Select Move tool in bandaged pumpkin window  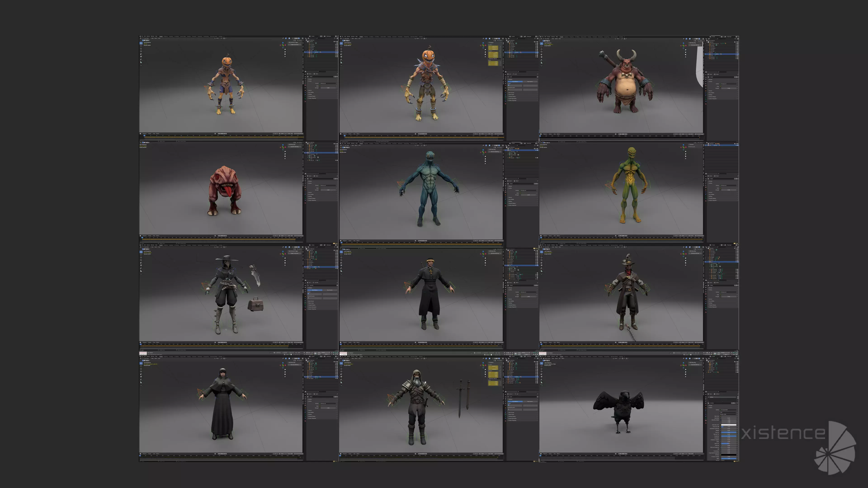tap(341, 49)
